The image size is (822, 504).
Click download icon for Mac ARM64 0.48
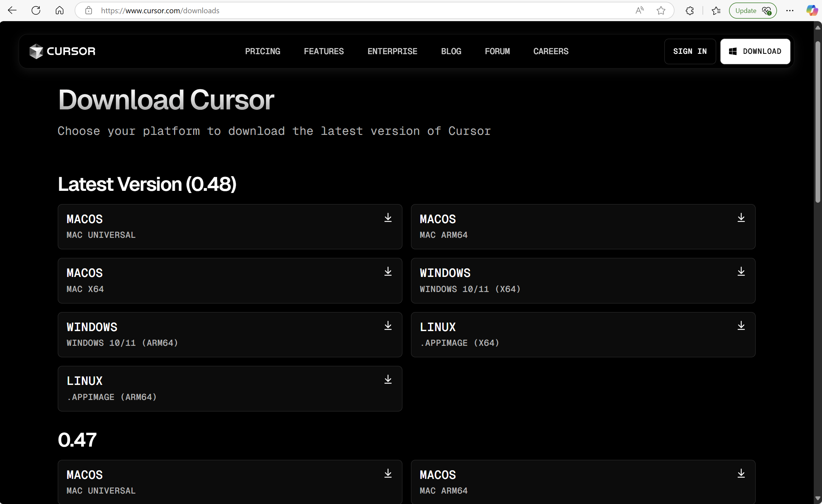click(741, 218)
